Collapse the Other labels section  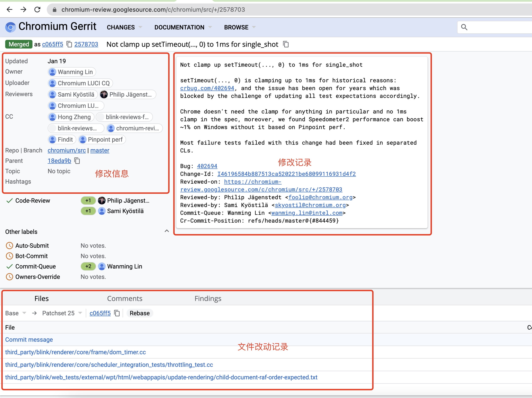coord(167,231)
